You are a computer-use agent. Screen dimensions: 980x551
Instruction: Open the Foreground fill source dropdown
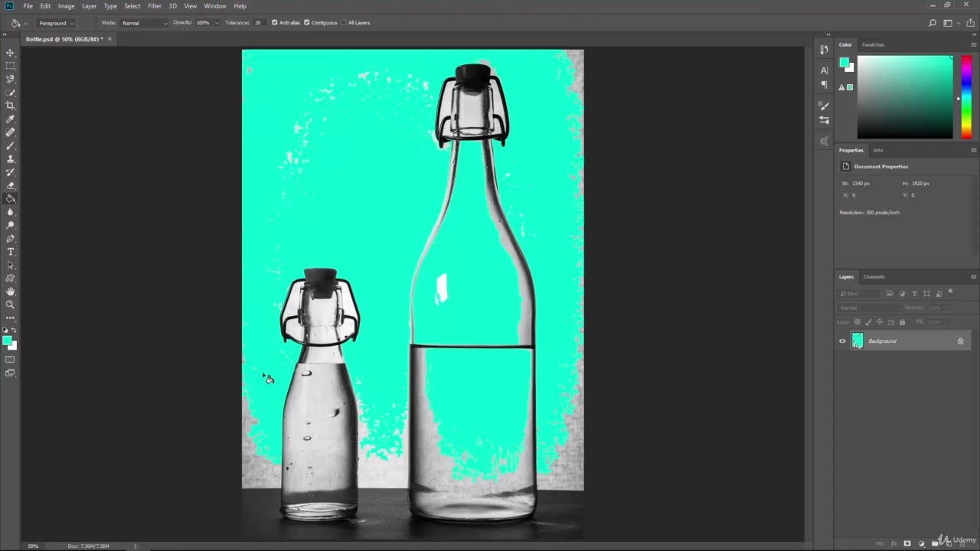coord(55,23)
